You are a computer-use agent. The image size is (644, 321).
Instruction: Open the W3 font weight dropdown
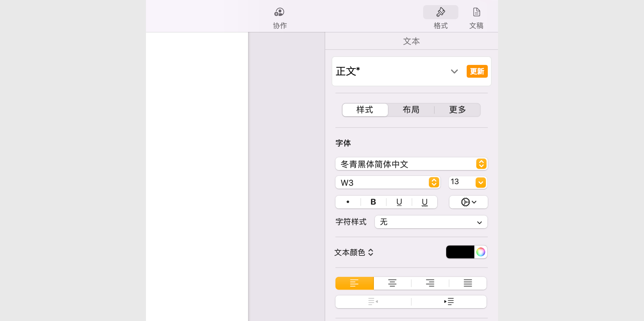[x=388, y=183]
